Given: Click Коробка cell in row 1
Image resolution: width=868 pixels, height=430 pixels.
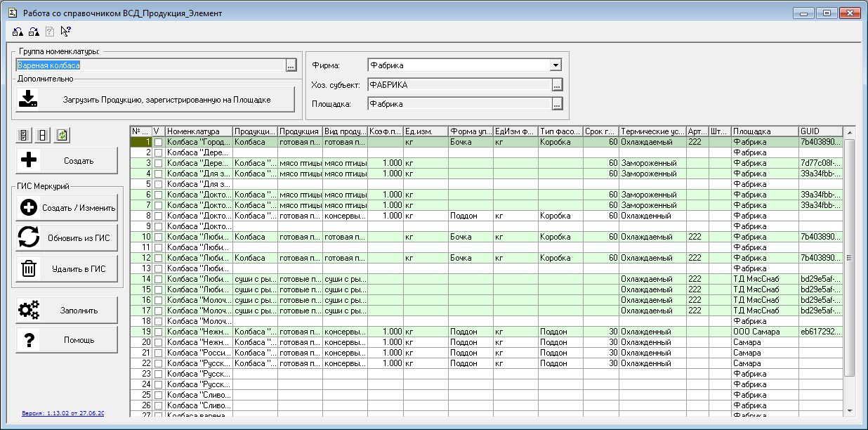Looking at the screenshot, I should pyautogui.click(x=560, y=142).
